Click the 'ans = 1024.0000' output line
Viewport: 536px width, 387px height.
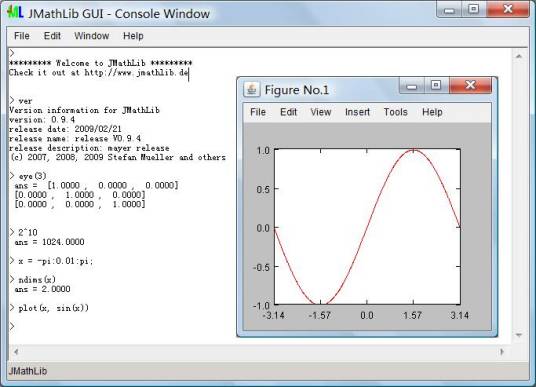click(x=49, y=242)
